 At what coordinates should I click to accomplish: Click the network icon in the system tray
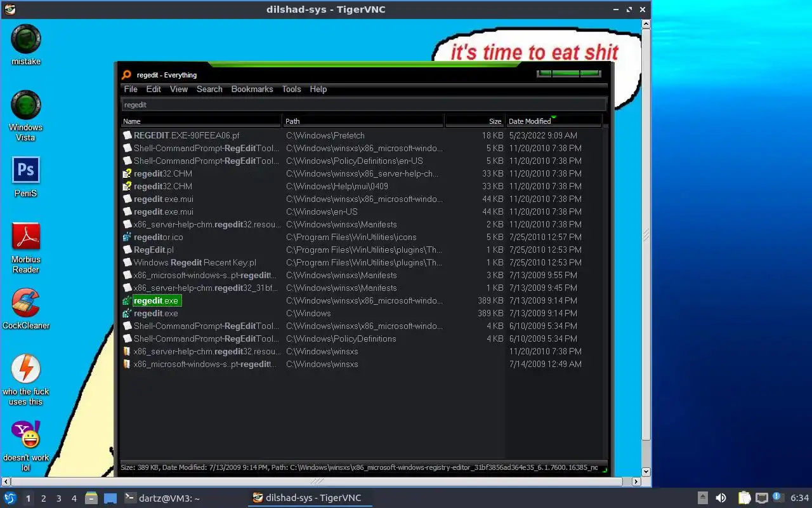point(762,498)
